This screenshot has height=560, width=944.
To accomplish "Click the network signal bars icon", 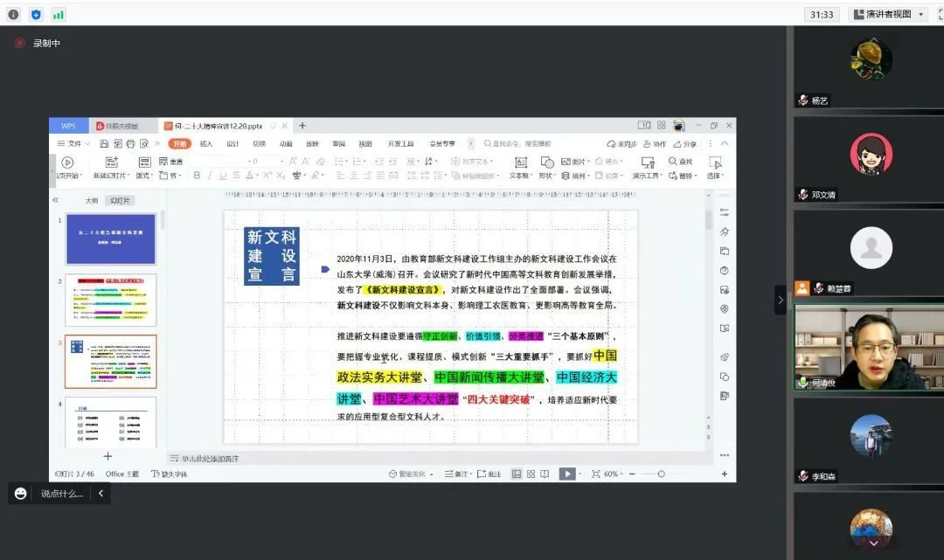I will [x=59, y=14].
